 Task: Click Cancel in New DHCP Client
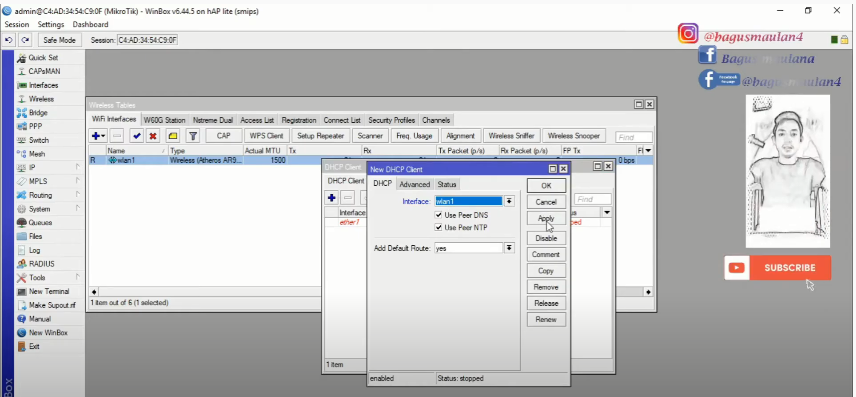546,202
